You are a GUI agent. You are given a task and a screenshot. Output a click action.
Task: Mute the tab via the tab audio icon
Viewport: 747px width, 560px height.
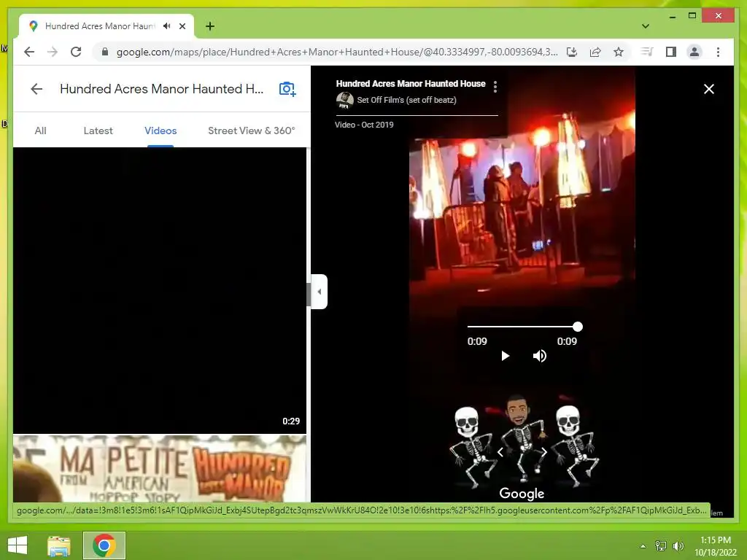(167, 26)
